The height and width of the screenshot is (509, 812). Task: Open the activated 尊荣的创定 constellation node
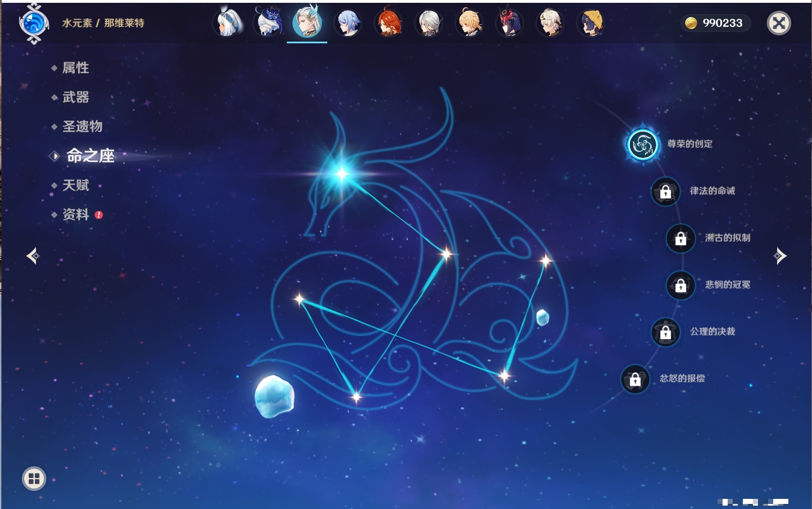(x=642, y=145)
